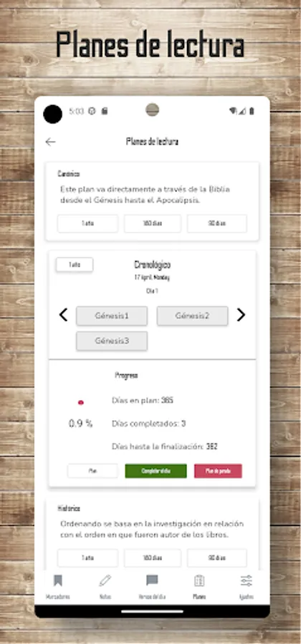301x644 pixels.
Task: Select the Planes clipboard icon
Action: (x=199, y=581)
